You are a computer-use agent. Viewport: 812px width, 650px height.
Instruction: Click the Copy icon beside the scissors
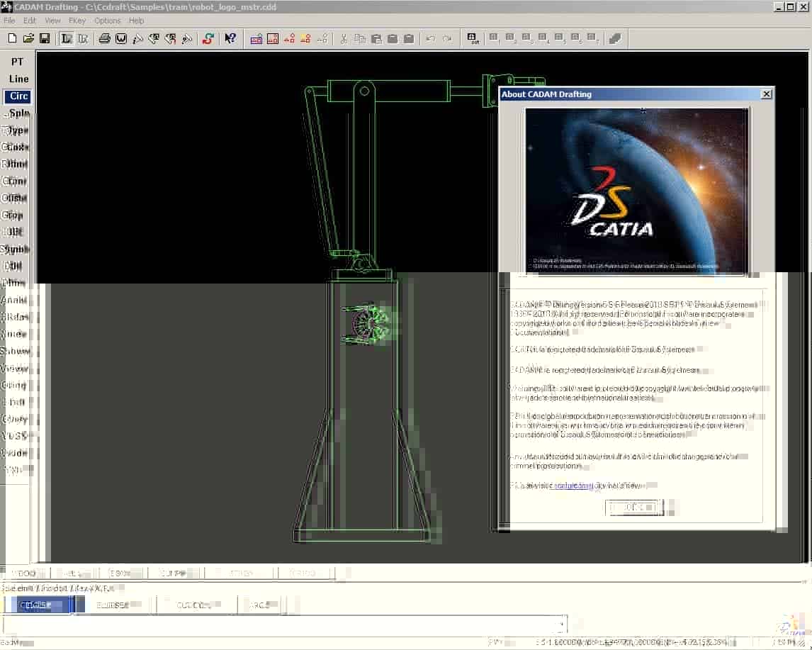pos(360,38)
